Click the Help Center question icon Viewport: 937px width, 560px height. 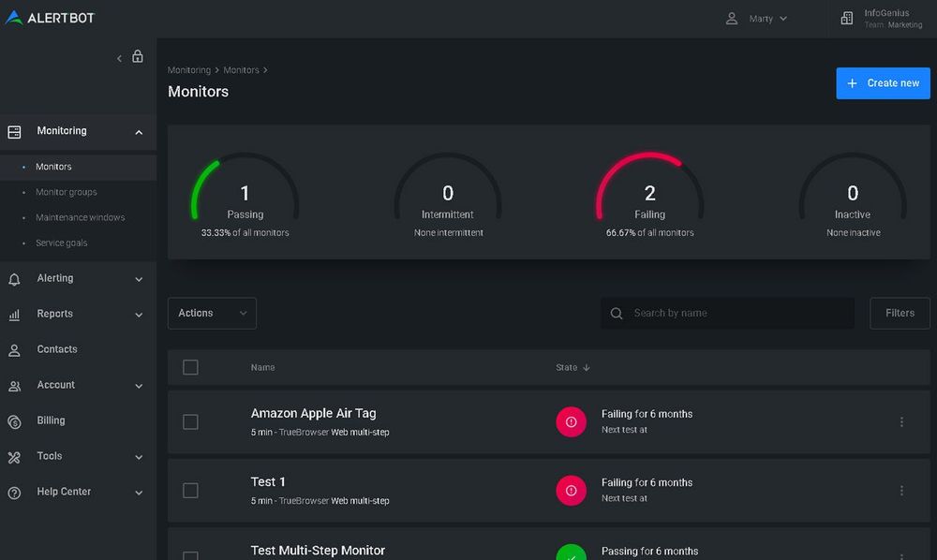click(x=14, y=494)
